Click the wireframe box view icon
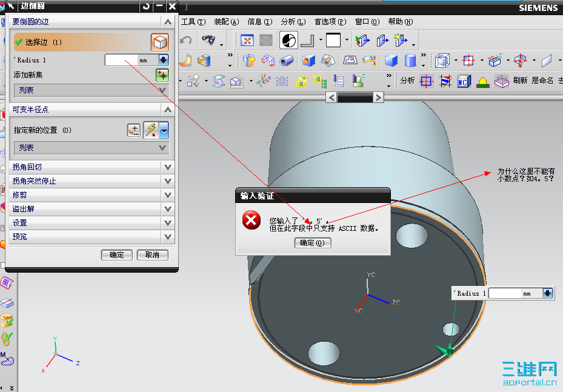Image resolution: width=563 pixels, height=392 pixels. 442,61
